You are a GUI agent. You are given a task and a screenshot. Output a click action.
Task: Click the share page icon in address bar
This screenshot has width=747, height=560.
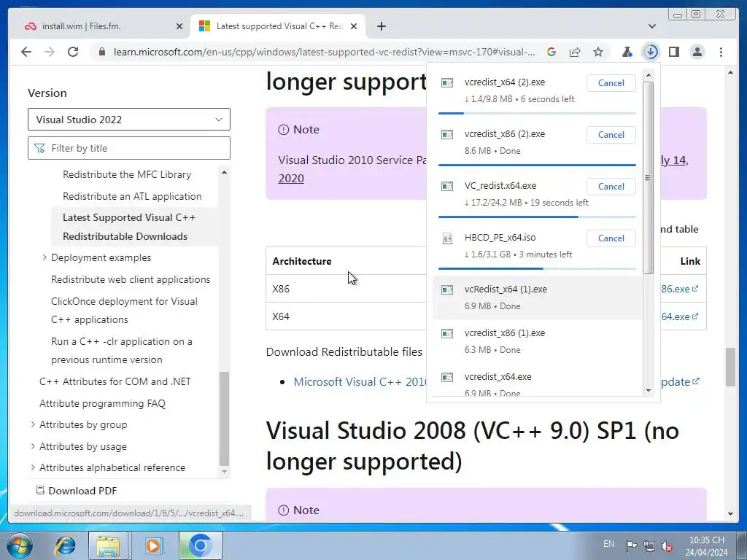pos(575,52)
